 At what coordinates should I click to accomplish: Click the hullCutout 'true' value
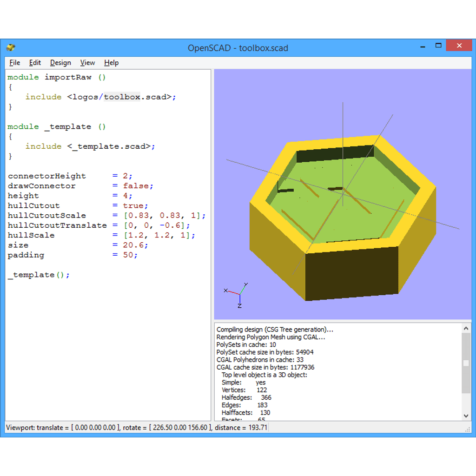click(x=133, y=205)
